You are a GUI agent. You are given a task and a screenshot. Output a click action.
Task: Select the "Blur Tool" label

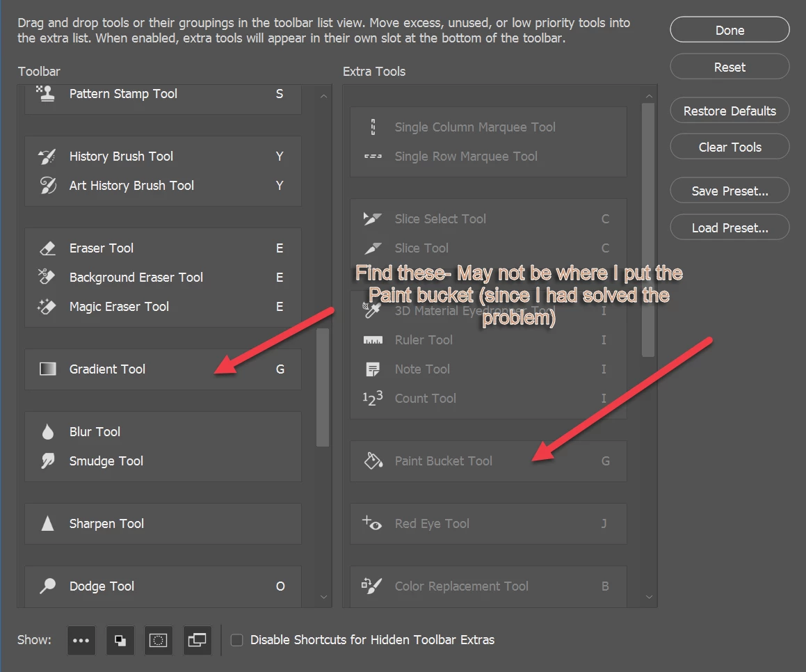click(x=95, y=432)
